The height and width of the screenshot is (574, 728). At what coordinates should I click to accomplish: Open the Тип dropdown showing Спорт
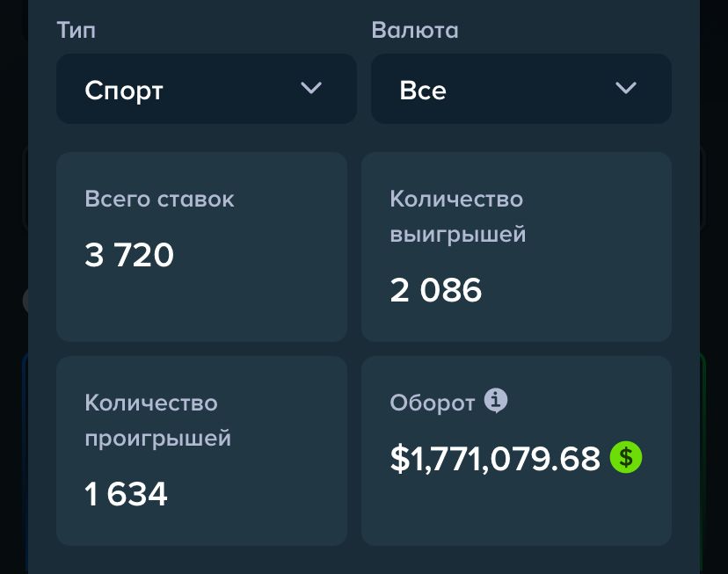(x=206, y=89)
